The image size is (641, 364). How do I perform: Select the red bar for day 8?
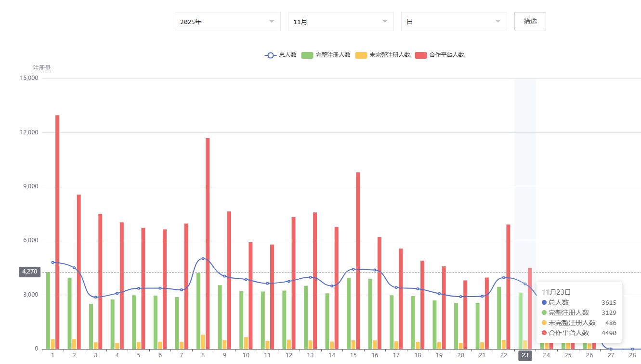point(208,241)
